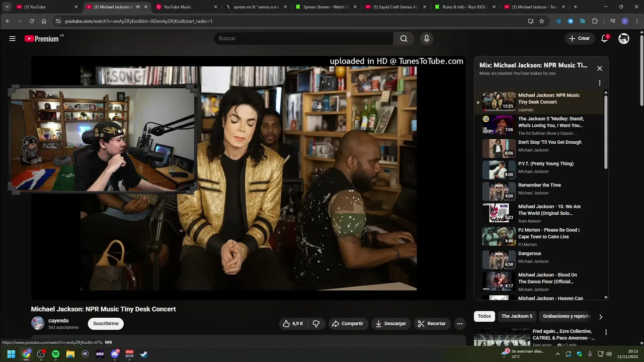
Task: Open Chrome home page button
Action: pos(44,21)
